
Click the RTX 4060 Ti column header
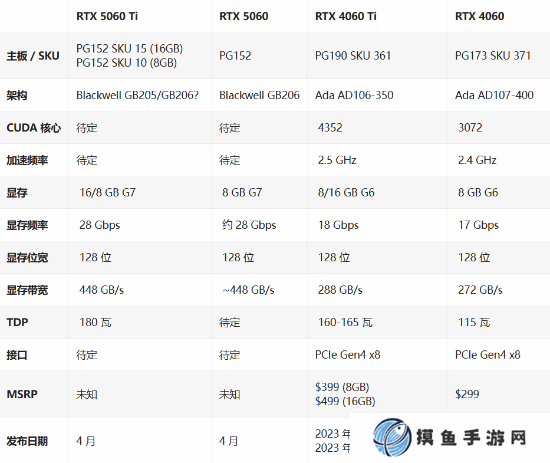346,16
